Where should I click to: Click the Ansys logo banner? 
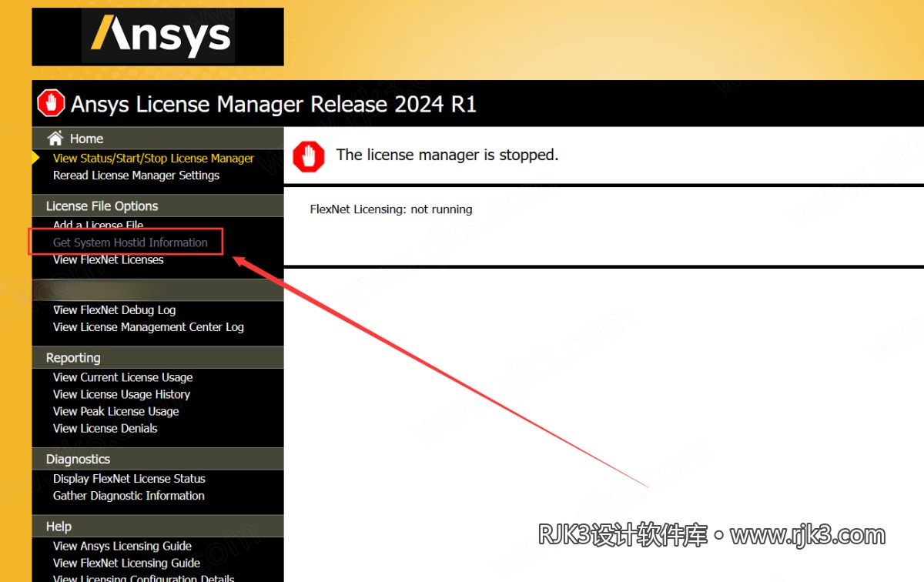click(158, 36)
